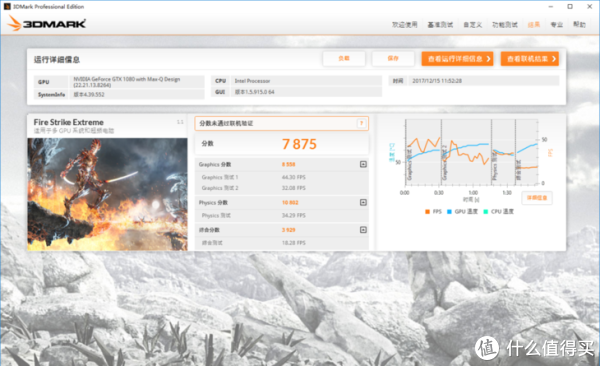Open the 帮助 menu tab

pyautogui.click(x=579, y=25)
